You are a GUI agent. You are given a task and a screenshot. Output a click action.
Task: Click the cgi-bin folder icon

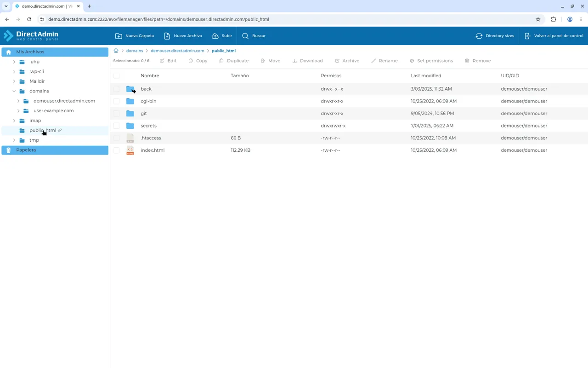point(130,101)
